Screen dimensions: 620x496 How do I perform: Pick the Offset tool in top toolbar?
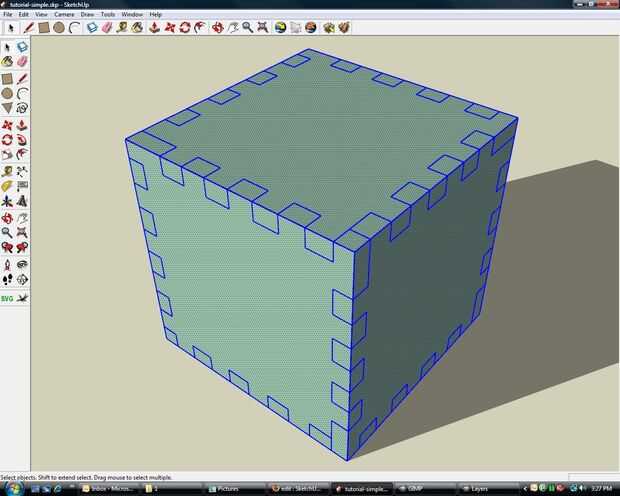[200, 28]
